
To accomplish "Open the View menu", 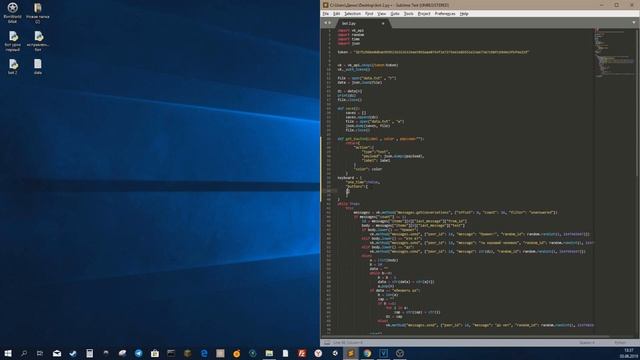I will coord(382,14).
